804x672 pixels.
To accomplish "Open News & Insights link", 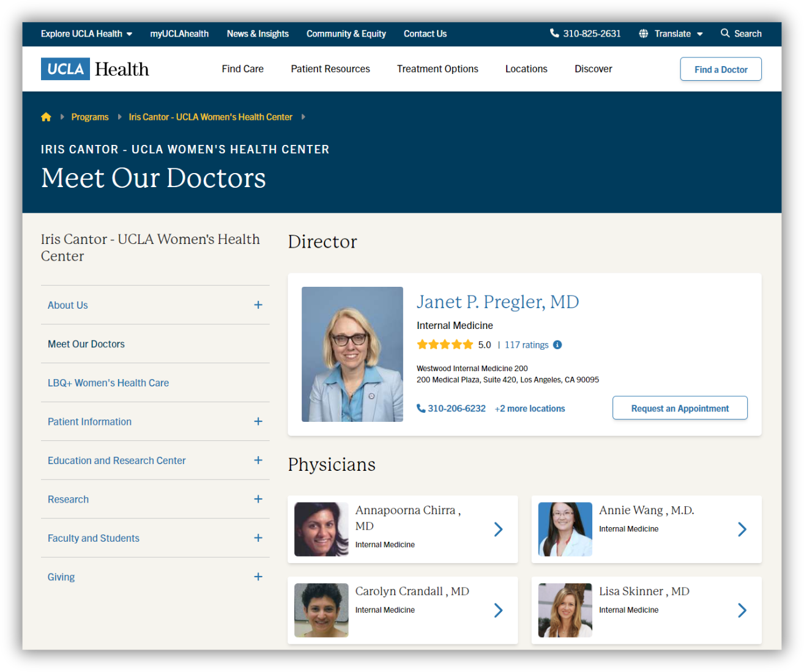I will coord(258,34).
